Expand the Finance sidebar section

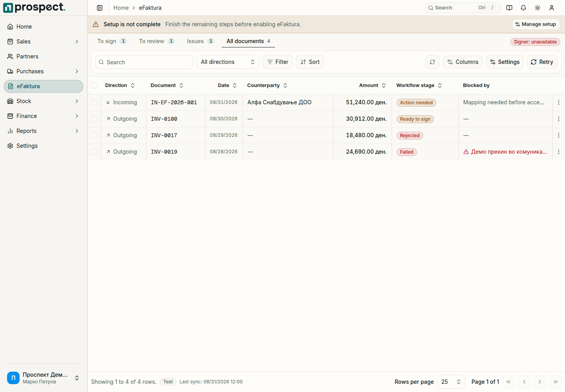44,116
